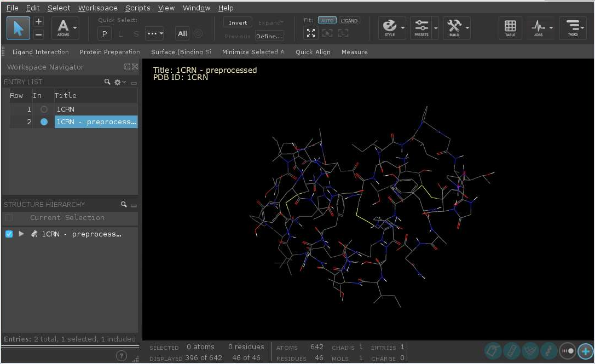
Task: Expand the 1CRN - preprocessed tree node
Action: tap(21, 234)
